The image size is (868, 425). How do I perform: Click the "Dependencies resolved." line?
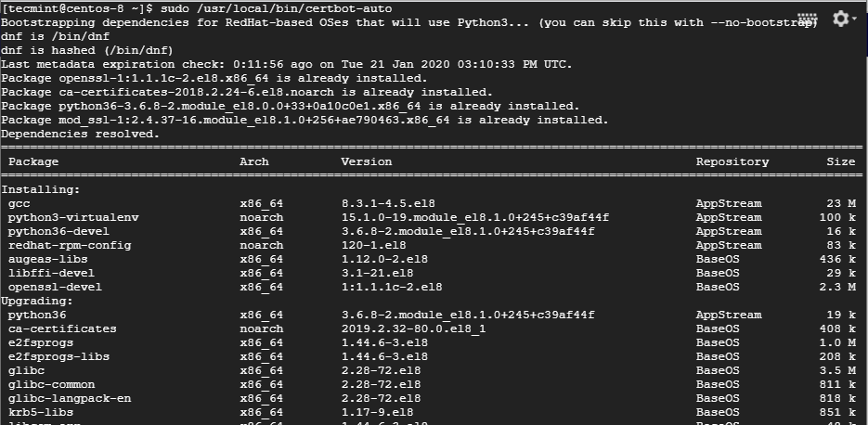(80, 134)
